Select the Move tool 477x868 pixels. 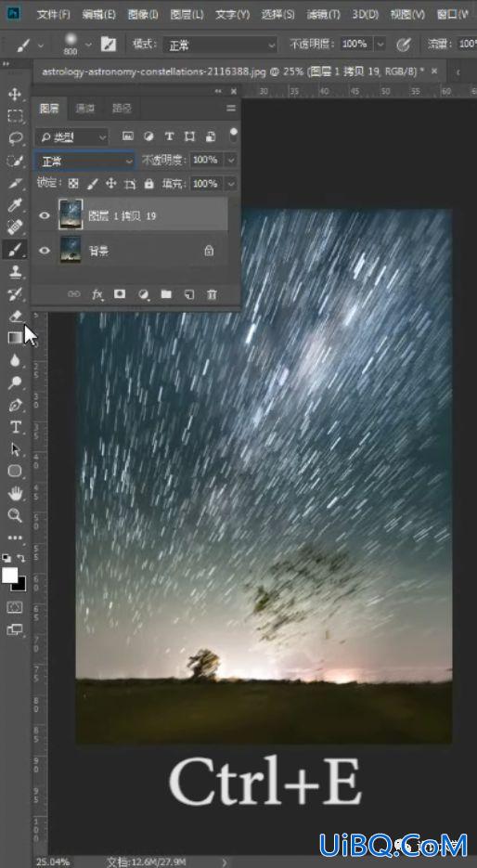15,94
